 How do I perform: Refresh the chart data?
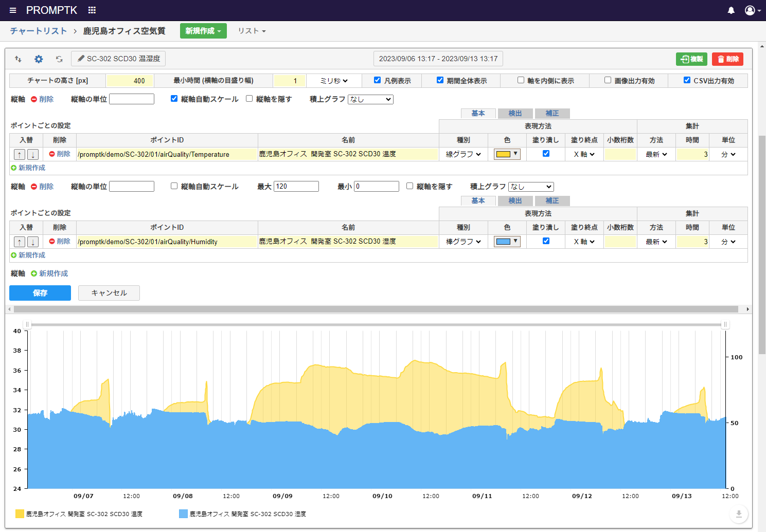59,59
